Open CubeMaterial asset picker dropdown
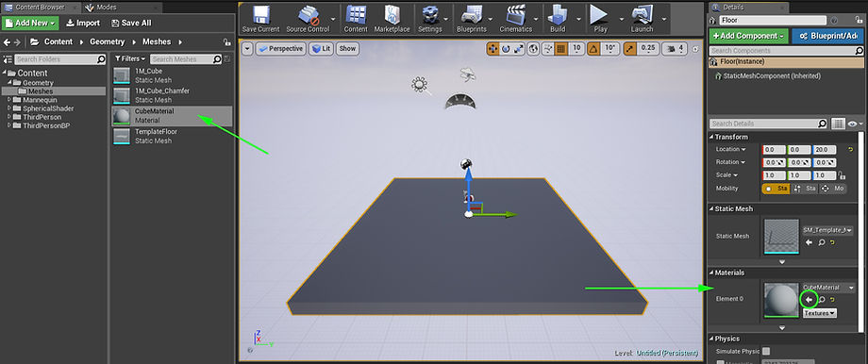 pyautogui.click(x=828, y=288)
